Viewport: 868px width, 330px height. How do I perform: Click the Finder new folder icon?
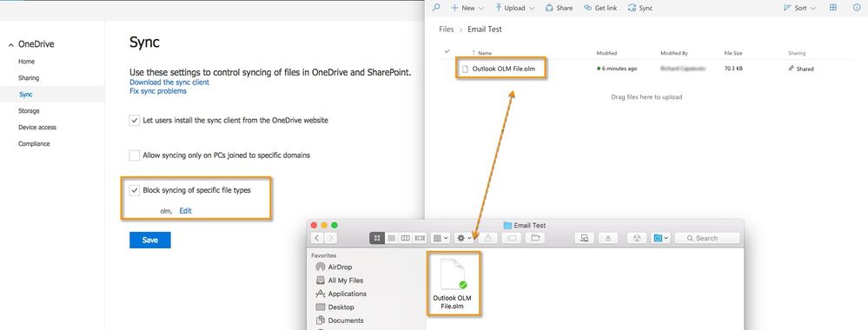click(534, 238)
